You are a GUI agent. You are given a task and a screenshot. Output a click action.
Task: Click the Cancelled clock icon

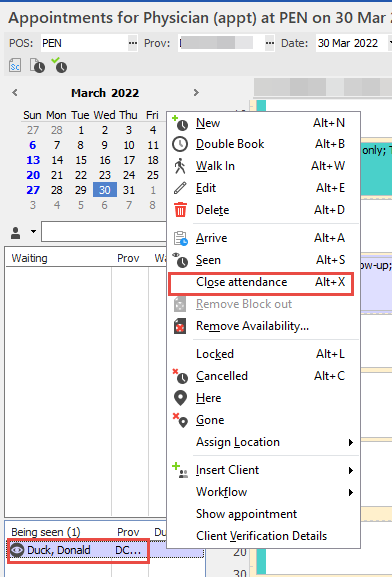180,376
